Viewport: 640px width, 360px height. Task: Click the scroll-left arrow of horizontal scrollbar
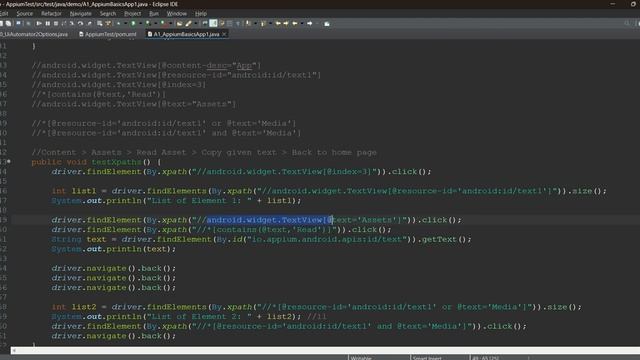pos(14,350)
